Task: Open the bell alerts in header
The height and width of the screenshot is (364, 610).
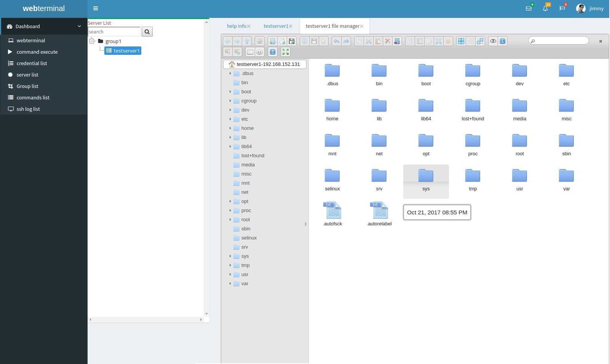Action: point(545,8)
